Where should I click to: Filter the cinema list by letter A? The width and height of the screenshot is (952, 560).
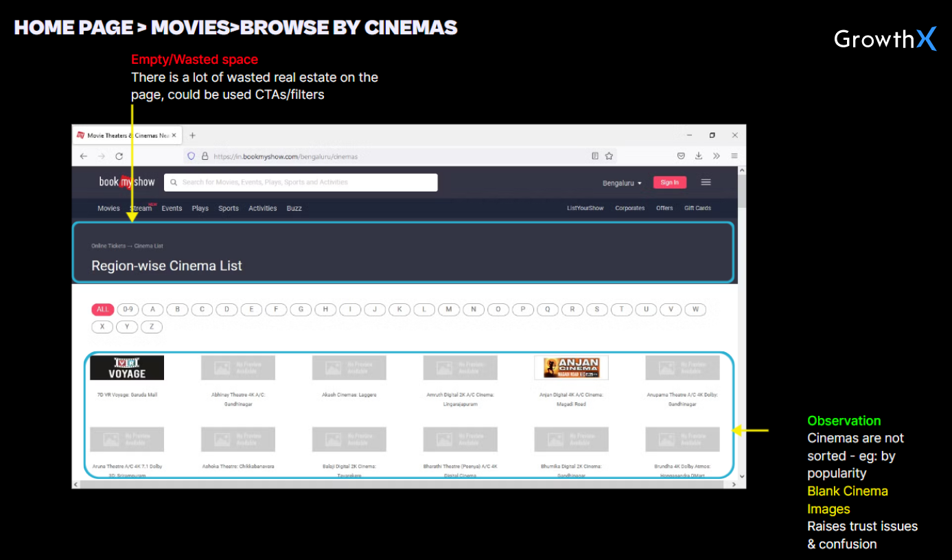pyautogui.click(x=152, y=310)
